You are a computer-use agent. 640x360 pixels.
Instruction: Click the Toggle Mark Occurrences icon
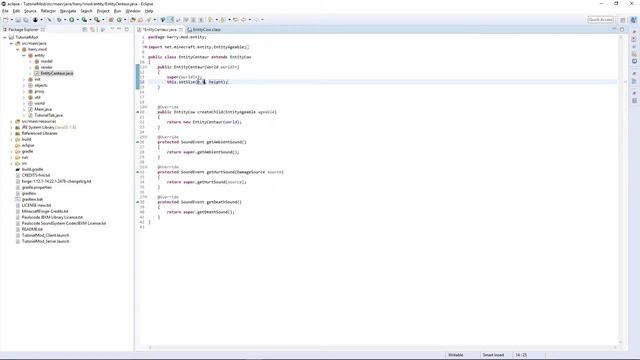point(171,20)
